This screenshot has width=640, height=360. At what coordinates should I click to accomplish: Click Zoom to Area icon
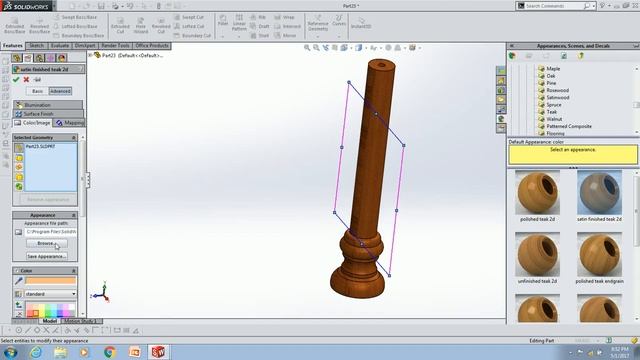(316, 48)
